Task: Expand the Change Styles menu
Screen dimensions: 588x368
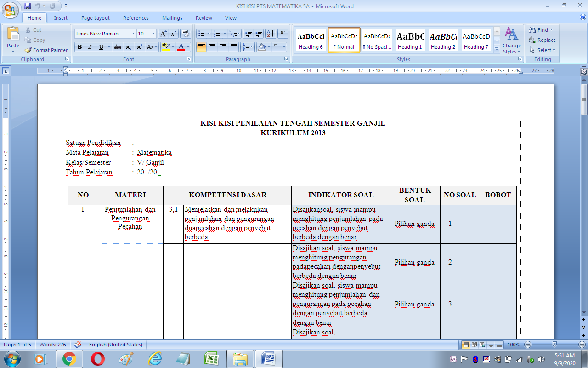Action: point(511,40)
